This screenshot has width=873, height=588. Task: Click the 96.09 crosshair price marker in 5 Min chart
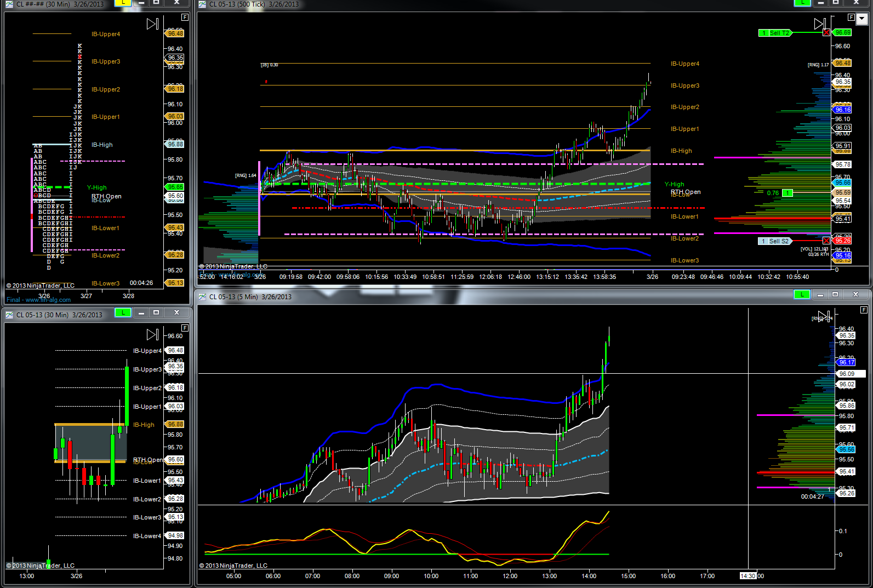[x=850, y=374]
